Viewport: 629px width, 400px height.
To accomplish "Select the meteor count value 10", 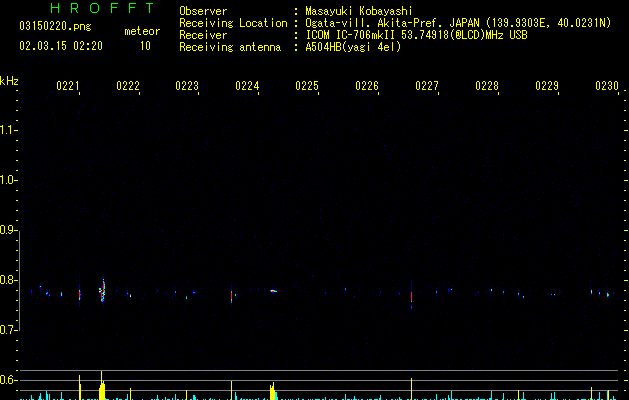I will (x=145, y=46).
